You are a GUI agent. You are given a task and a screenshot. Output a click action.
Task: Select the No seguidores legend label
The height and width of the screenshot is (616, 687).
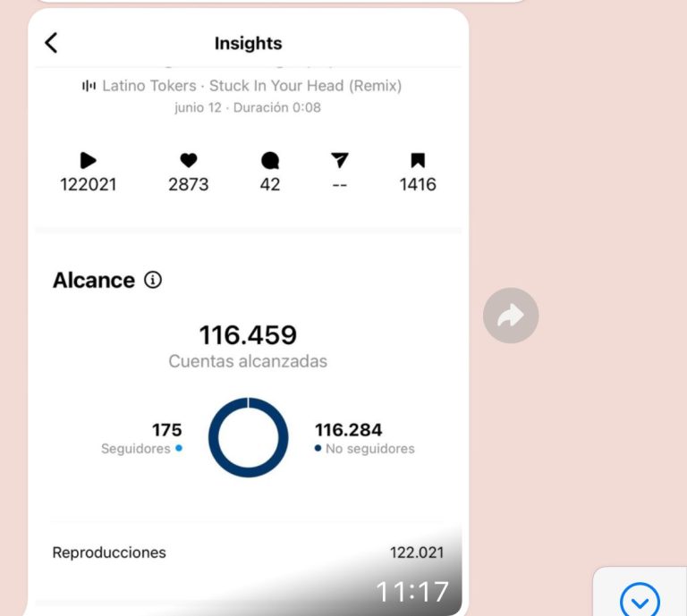pyautogui.click(x=369, y=449)
